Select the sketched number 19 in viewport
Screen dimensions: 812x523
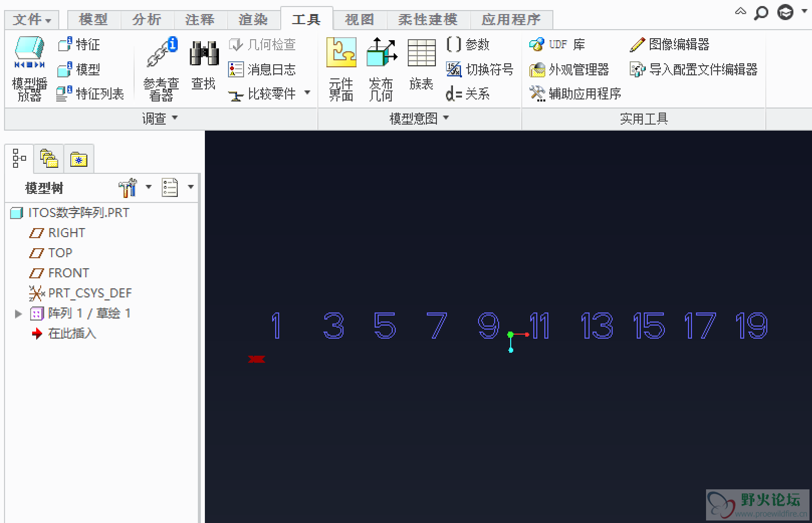[x=751, y=326]
